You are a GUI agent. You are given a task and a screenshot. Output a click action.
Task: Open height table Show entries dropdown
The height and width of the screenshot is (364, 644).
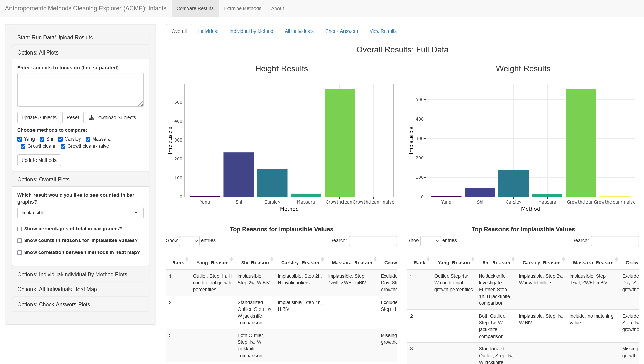coord(189,241)
